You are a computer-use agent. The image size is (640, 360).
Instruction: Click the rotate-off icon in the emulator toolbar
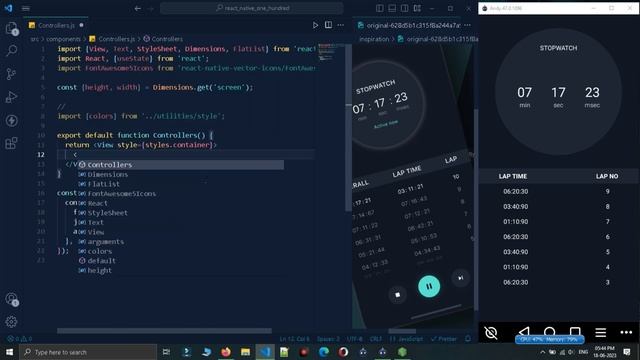click(x=491, y=333)
